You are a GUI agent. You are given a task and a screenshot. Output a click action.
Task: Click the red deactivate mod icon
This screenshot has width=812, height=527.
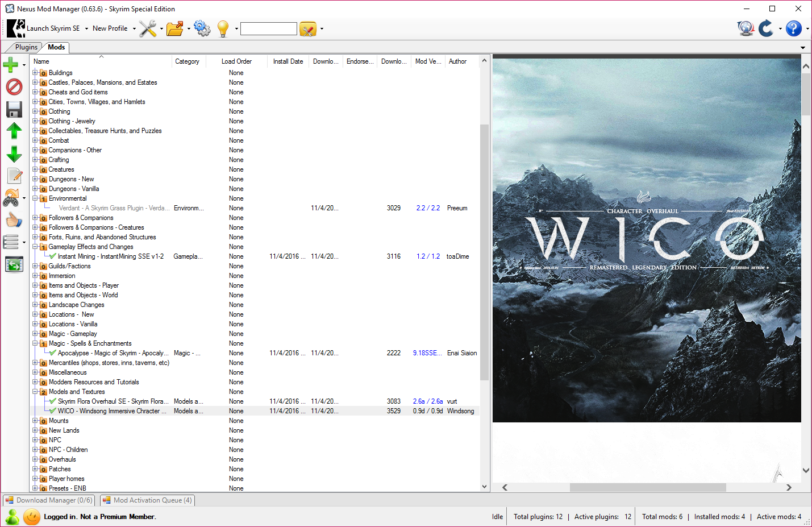click(x=14, y=86)
